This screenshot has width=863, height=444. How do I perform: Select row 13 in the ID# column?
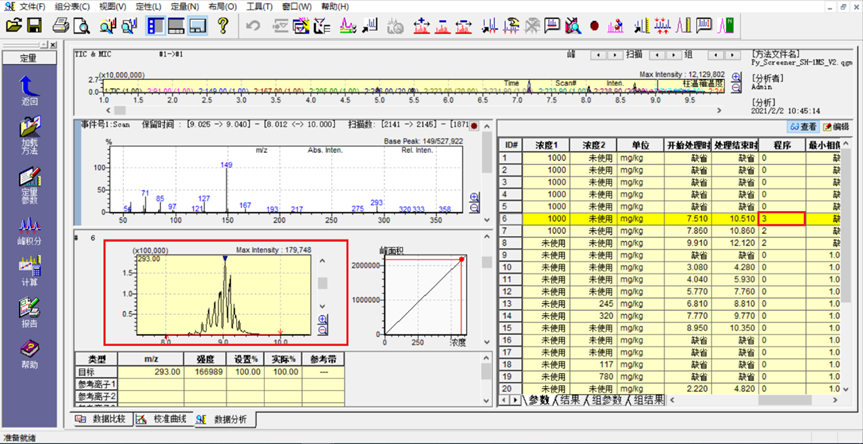click(x=511, y=304)
